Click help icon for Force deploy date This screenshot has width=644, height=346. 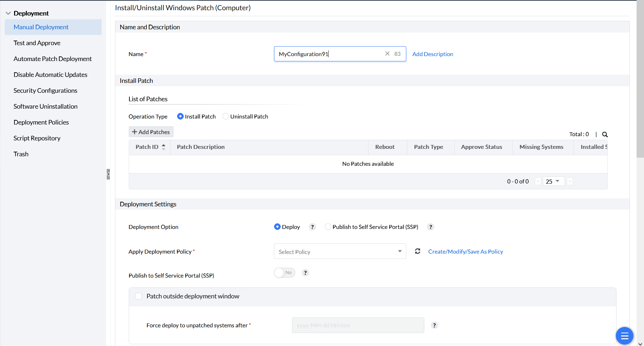(x=435, y=325)
